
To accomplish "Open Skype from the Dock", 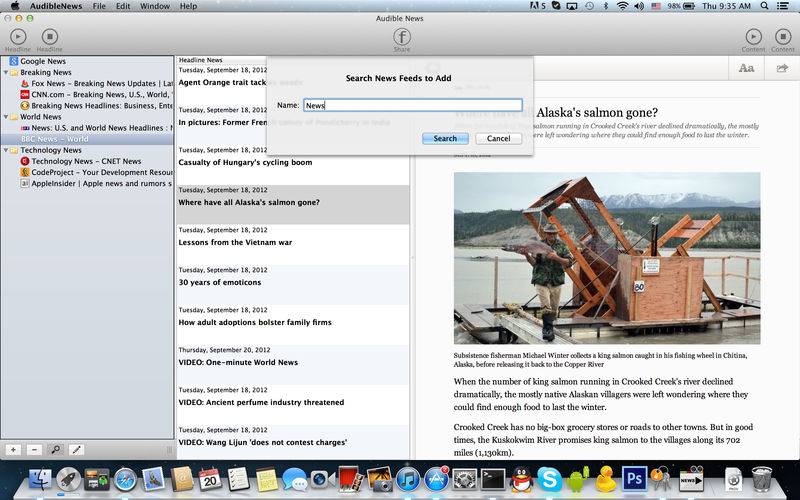I will tap(548, 479).
